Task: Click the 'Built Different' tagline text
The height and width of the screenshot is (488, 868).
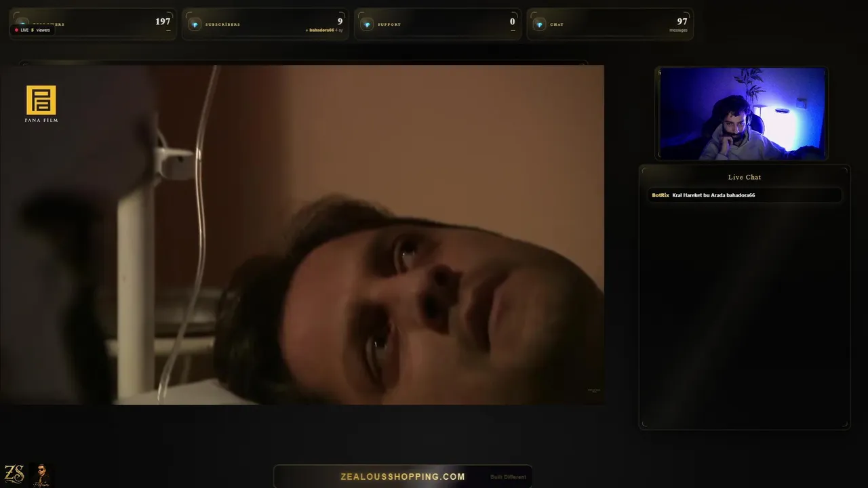Action: point(508,477)
